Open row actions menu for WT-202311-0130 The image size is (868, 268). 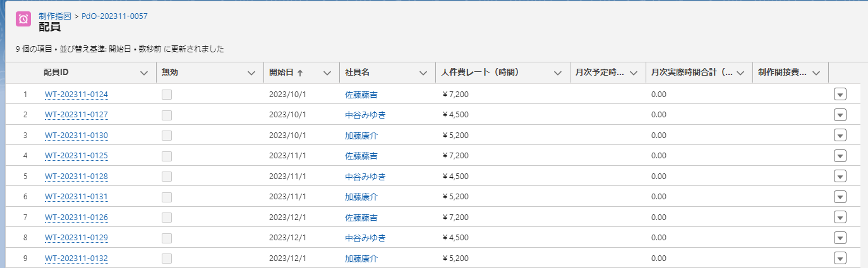click(x=840, y=136)
